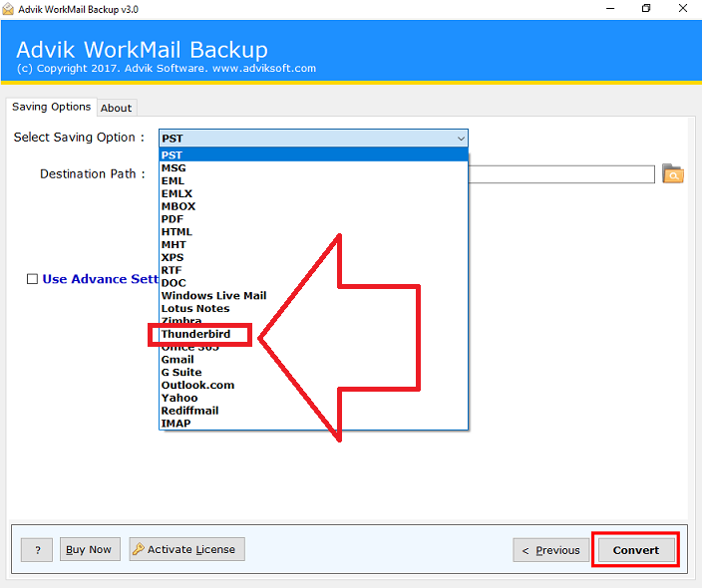702x588 pixels.
Task: Pick PDF as saving format
Action: coord(313,219)
